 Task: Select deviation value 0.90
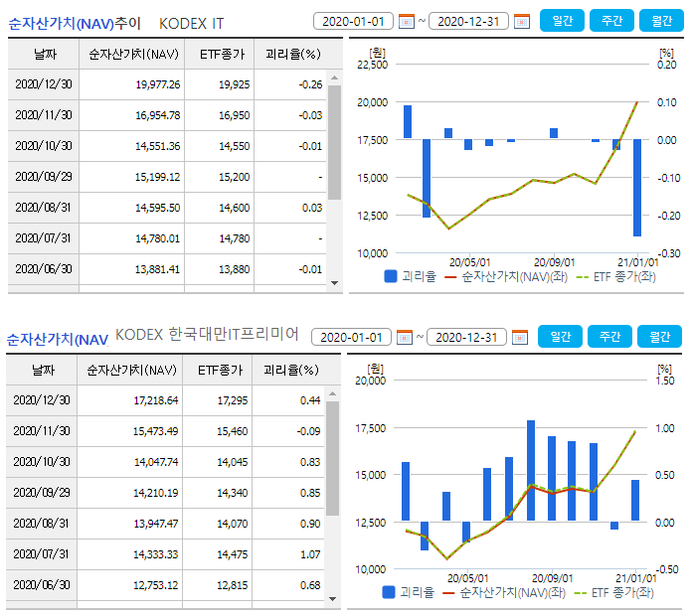(310, 524)
